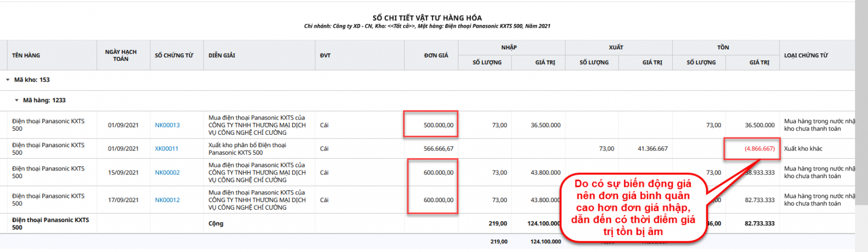The height and width of the screenshot is (252, 868).
Task: Click SỐ LƯỢNG header under NHẬP
Action: [487, 62]
